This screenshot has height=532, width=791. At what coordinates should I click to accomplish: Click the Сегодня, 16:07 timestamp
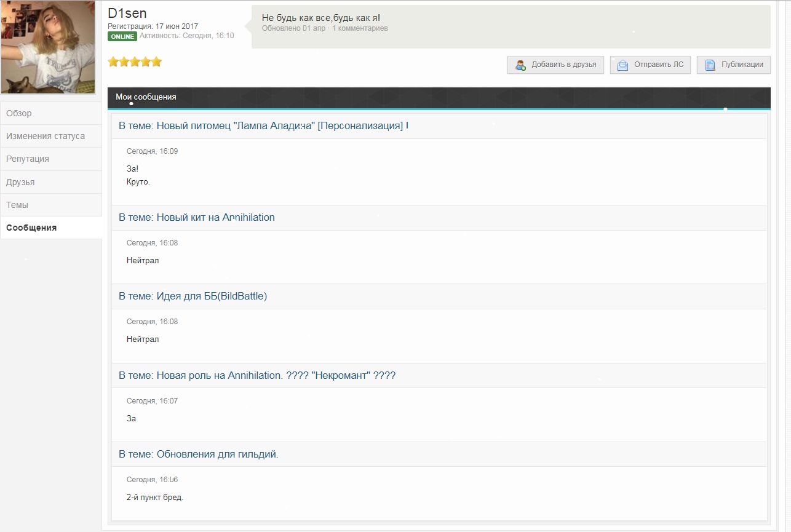152,401
